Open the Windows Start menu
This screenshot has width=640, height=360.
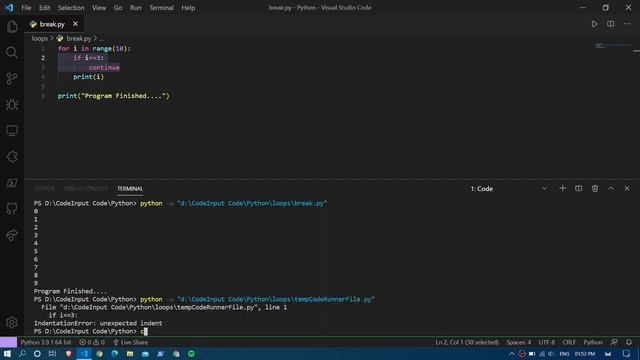click(7, 354)
